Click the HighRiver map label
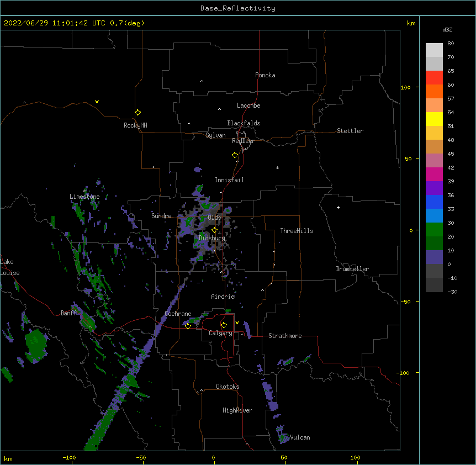 tap(237, 410)
